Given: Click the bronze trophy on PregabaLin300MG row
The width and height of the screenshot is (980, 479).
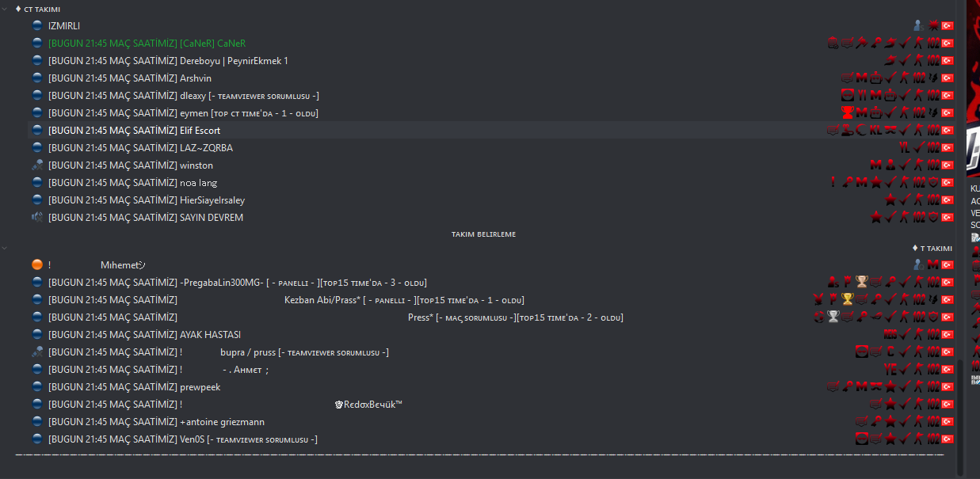Looking at the screenshot, I should (x=861, y=282).
